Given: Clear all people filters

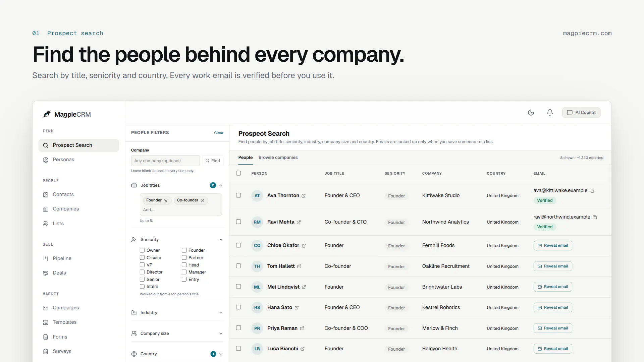Looking at the screenshot, I should click(219, 133).
